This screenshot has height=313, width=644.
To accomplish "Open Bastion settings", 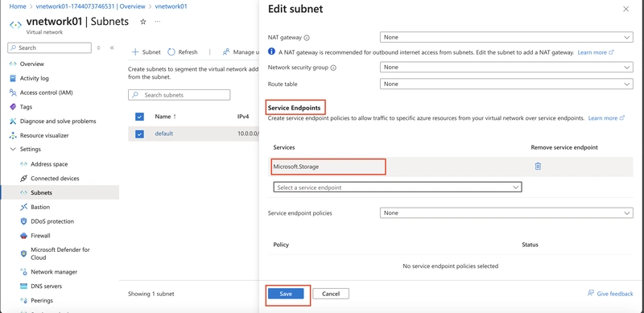I will [39, 207].
